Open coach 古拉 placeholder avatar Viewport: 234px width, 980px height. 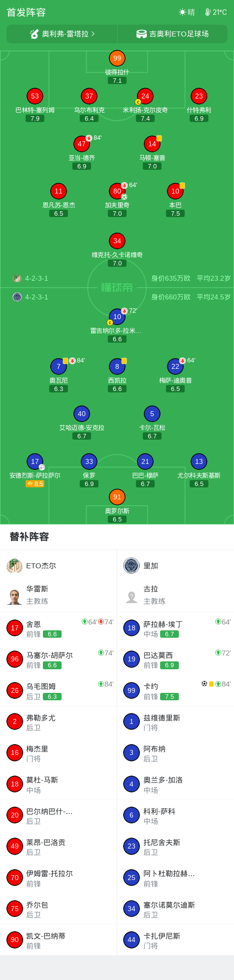[x=132, y=596]
